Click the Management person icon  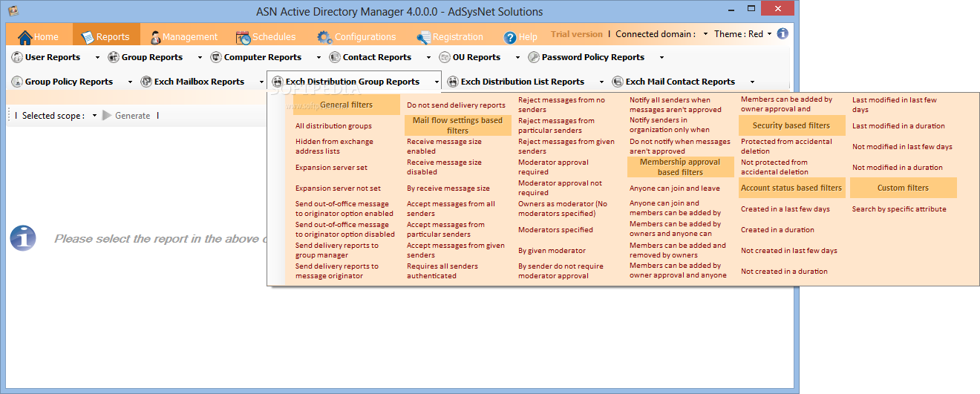pyautogui.click(x=155, y=37)
